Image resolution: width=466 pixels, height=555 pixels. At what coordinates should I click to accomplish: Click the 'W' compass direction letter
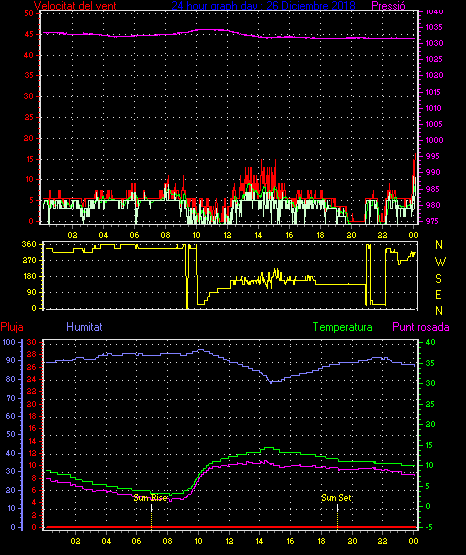tap(440, 262)
